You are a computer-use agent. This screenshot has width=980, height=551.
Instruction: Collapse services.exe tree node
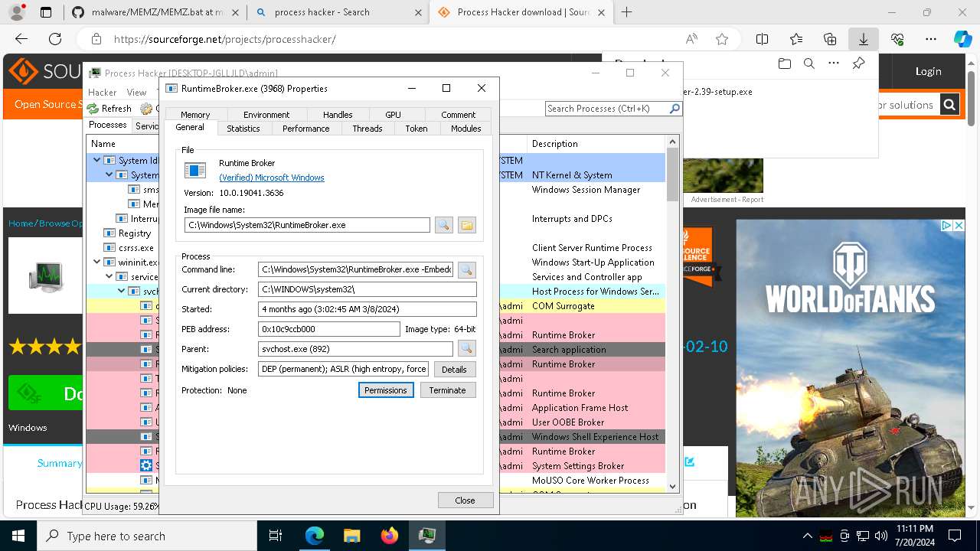pos(109,276)
